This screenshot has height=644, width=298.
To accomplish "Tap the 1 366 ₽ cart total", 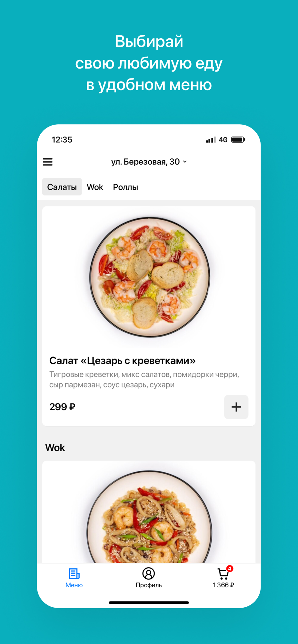I will click(223, 585).
